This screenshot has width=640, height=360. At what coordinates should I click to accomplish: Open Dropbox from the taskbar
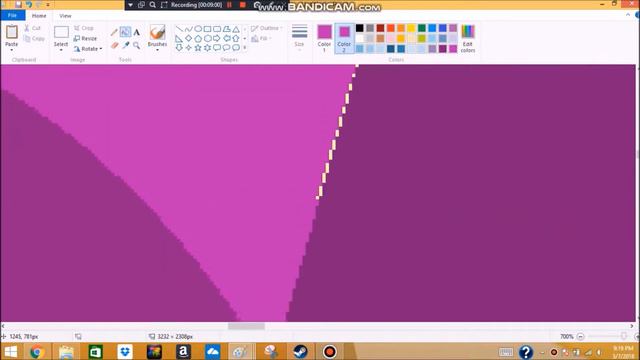[124, 351]
